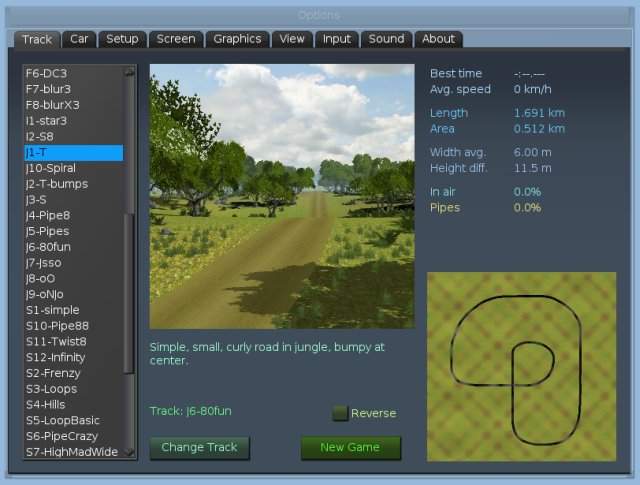This screenshot has width=640, height=485.
Task: Click the In air percentage value
Action: [x=527, y=192]
